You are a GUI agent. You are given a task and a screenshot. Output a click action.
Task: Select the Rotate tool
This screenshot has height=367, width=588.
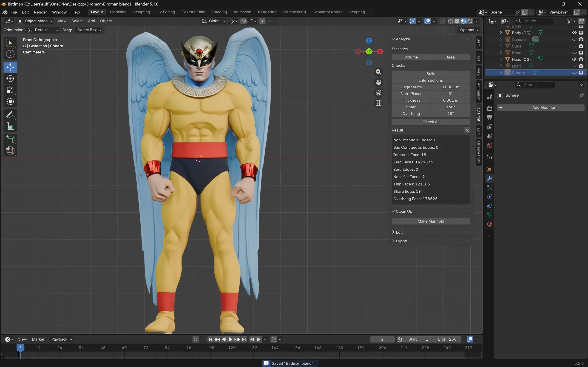tap(10, 79)
